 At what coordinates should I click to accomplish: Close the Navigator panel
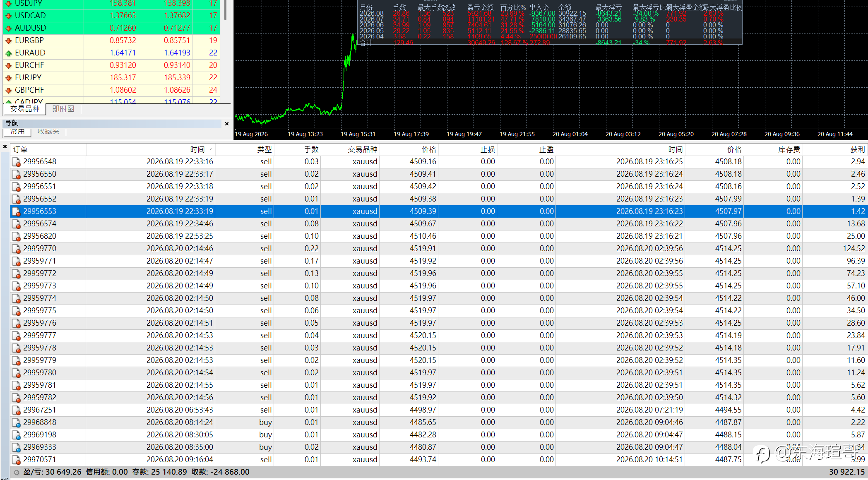tap(227, 123)
